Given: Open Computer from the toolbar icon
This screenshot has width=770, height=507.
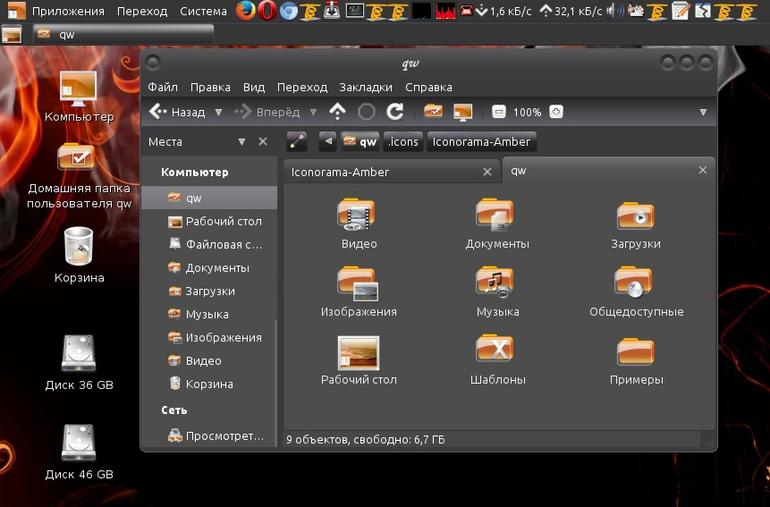Looking at the screenshot, I should [x=463, y=112].
